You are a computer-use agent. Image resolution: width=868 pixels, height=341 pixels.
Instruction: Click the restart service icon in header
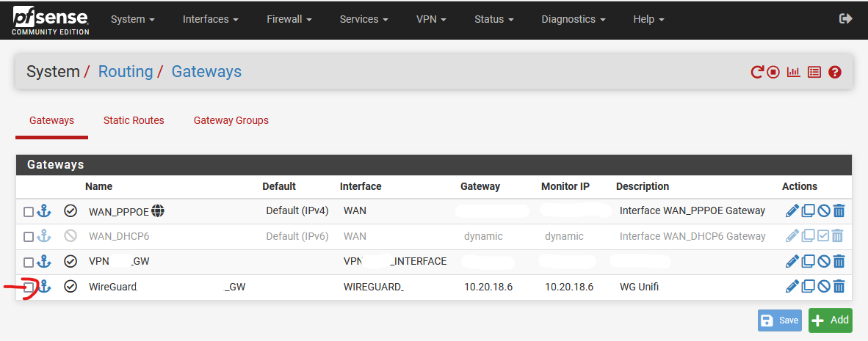tap(756, 72)
